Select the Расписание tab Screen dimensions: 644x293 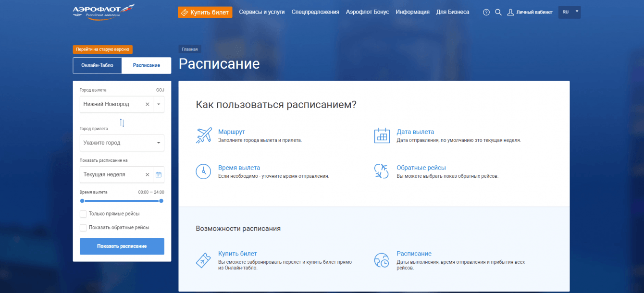pos(147,65)
